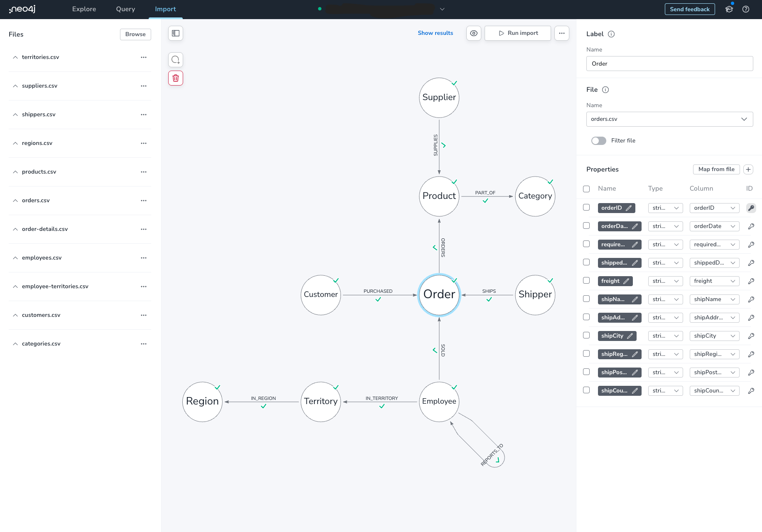The width and height of the screenshot is (762, 532).
Task: Collapse the orders.csv file entry
Action: pos(15,200)
